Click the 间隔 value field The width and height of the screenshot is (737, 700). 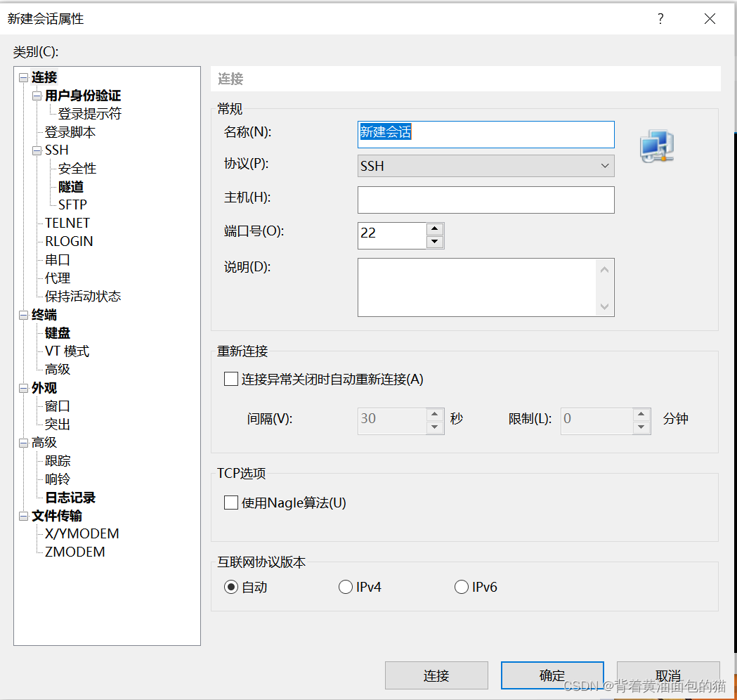pyautogui.click(x=392, y=421)
